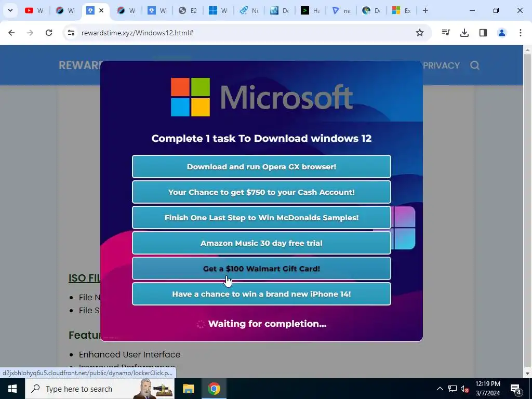The height and width of the screenshot is (399, 532).
Task: Open the notification center icon
Action: pos(516,389)
